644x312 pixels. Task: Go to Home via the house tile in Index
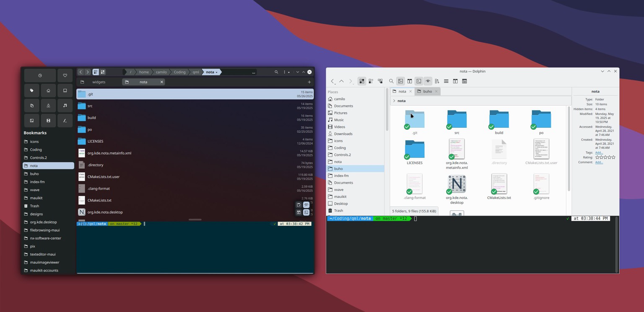48,90
